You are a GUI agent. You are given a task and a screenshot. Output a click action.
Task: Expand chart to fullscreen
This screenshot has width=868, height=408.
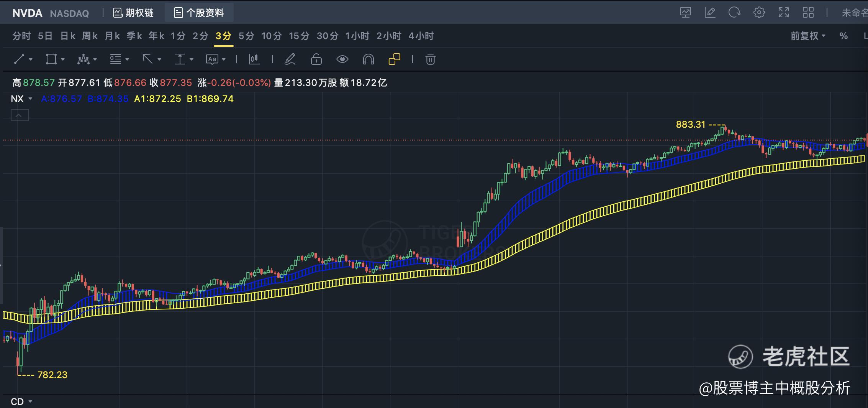(x=784, y=13)
